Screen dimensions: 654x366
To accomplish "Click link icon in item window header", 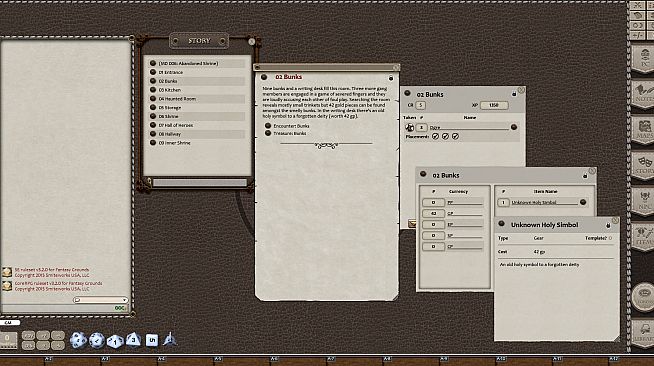I will click(x=501, y=224).
